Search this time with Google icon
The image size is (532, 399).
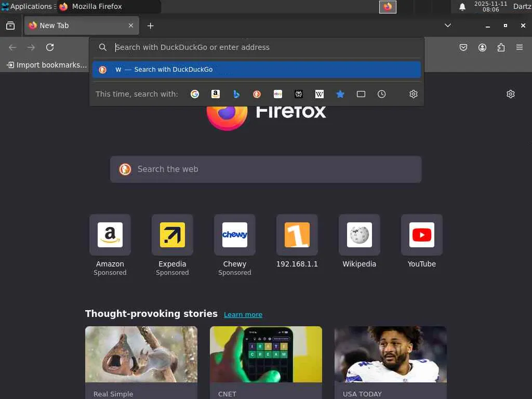click(195, 94)
